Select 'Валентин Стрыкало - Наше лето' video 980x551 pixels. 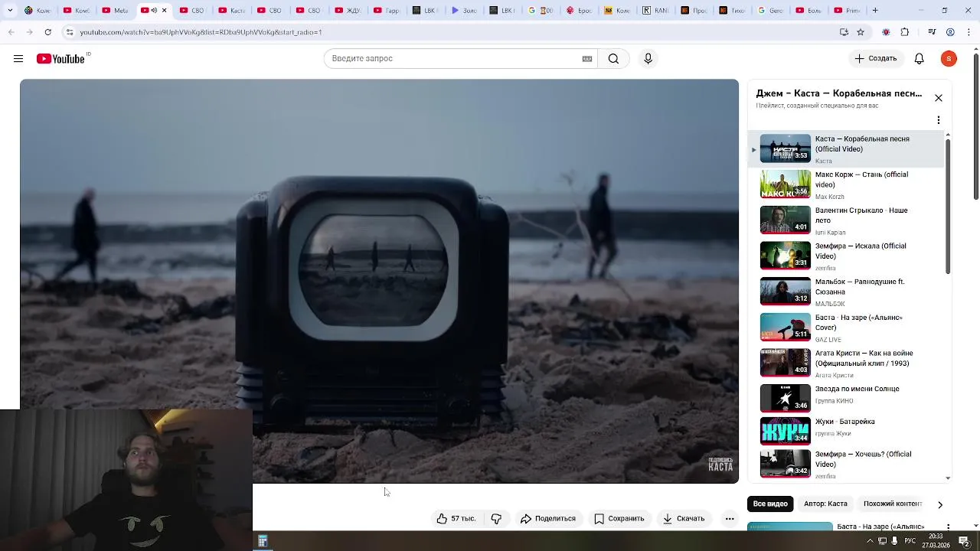(x=846, y=220)
